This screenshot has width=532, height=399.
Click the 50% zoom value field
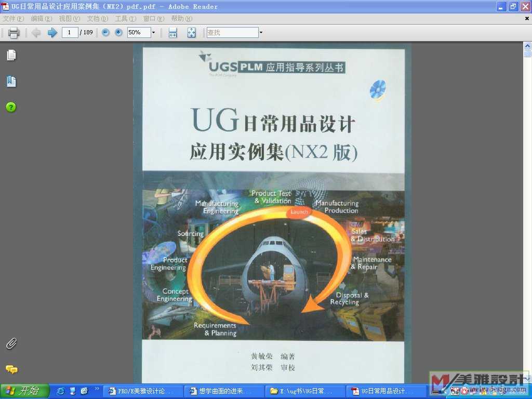tap(139, 33)
